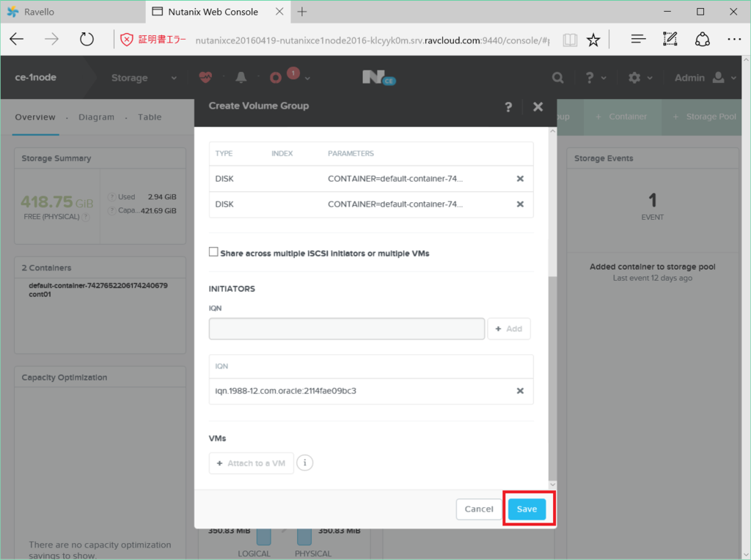This screenshot has width=751, height=560.
Task: Open browser More actions menu
Action: [734, 40]
